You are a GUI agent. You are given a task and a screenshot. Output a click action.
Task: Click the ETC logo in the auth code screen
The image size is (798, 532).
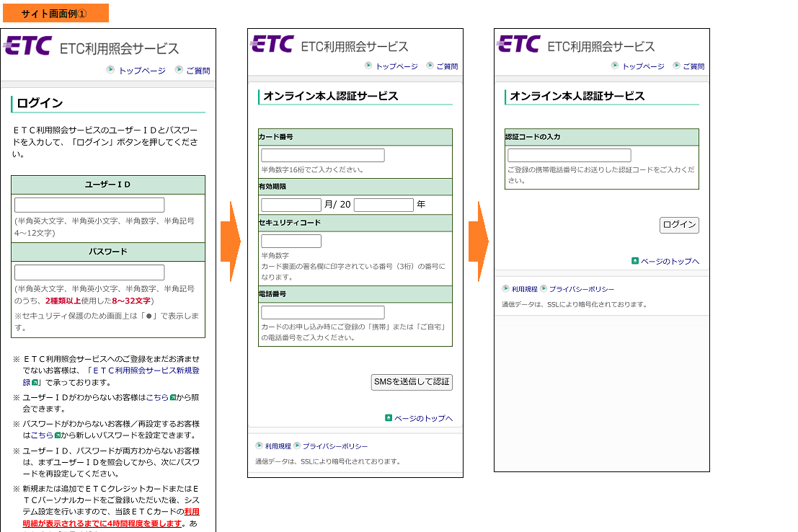coord(518,44)
